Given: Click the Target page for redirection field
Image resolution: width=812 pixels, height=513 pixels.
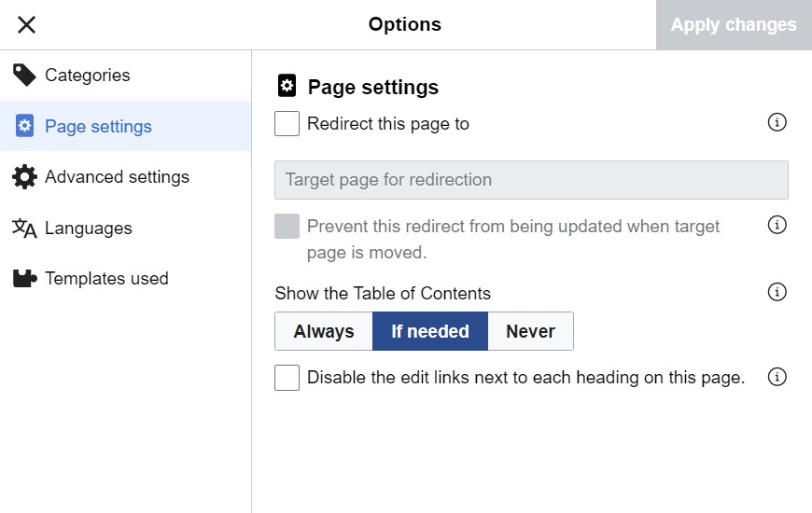Looking at the screenshot, I should 531,180.
